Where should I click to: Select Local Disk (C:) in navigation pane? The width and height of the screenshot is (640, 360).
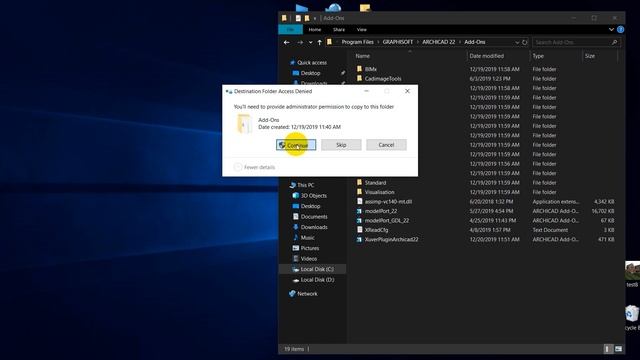coord(317,269)
